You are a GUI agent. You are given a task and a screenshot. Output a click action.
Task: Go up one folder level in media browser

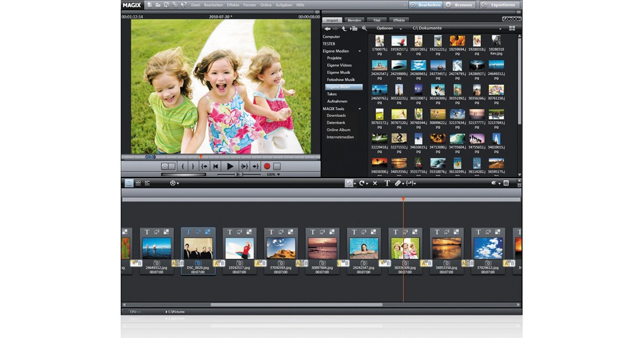coord(344,29)
